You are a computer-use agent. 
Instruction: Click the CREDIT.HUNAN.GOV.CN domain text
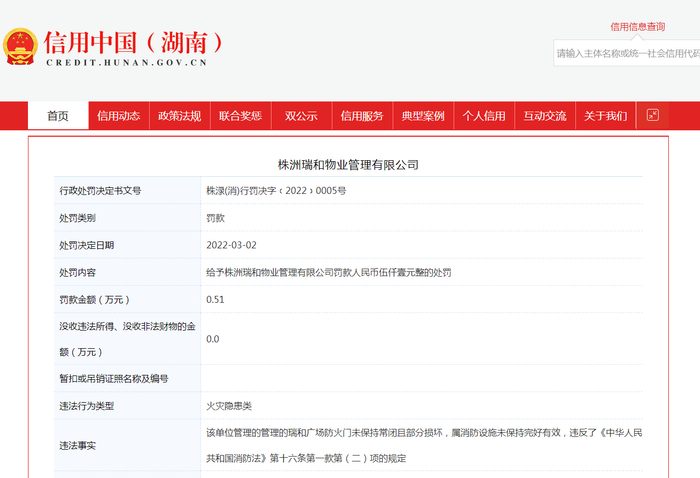[x=127, y=63]
